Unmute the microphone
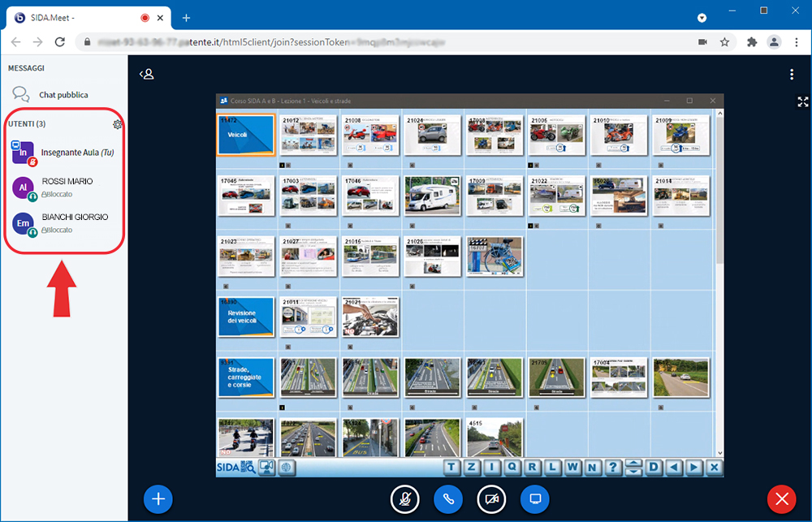The width and height of the screenshot is (812, 522). click(x=404, y=498)
